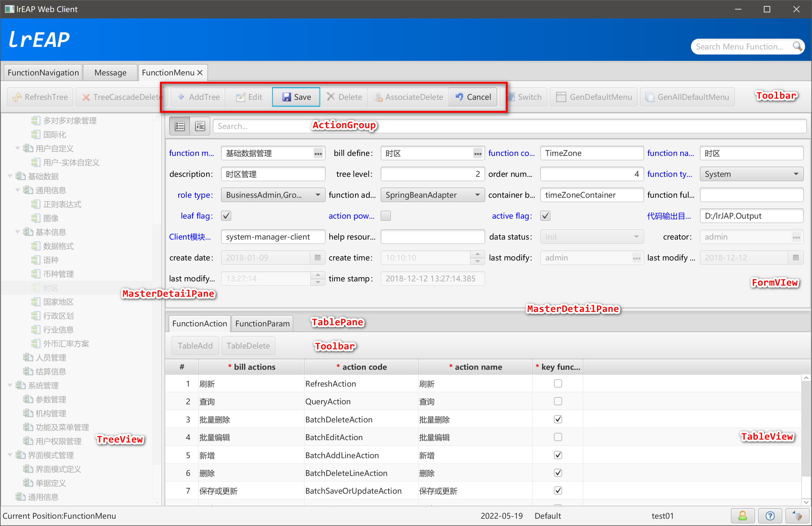Viewport: 812px width, 526px height.
Task: Switch to list view icon beside search
Action: 180,126
